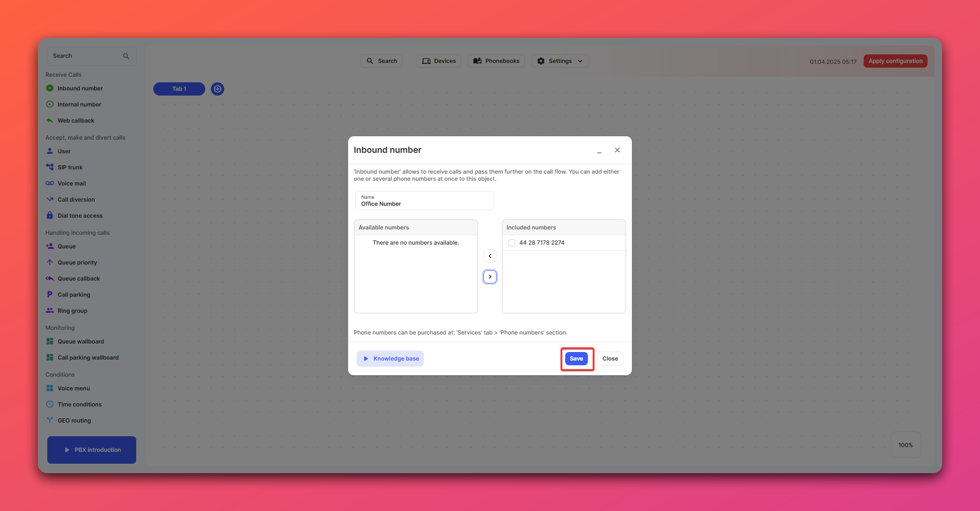Click the Call parking wallboard icon
This screenshot has height=511, width=980.
50,357
